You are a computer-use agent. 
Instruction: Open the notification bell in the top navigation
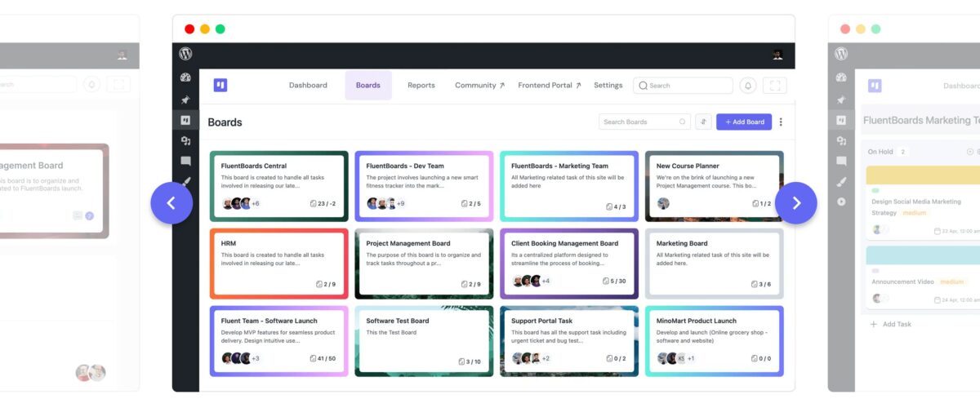(x=747, y=86)
